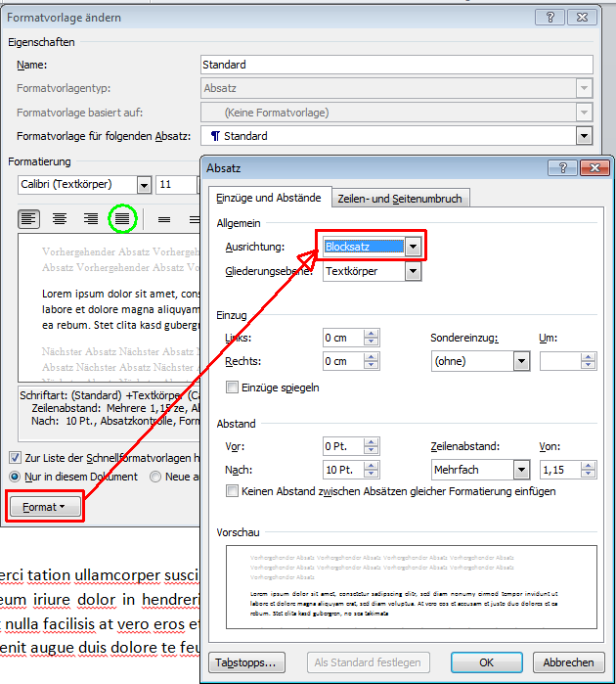
Task: Select Einzüge und Abstände tab
Action: tap(269, 198)
